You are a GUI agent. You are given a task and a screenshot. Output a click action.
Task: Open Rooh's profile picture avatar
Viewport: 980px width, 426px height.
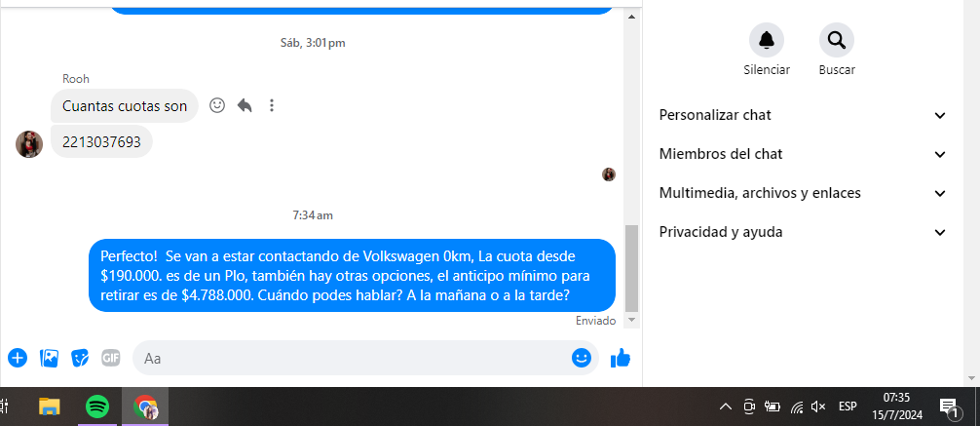29,144
